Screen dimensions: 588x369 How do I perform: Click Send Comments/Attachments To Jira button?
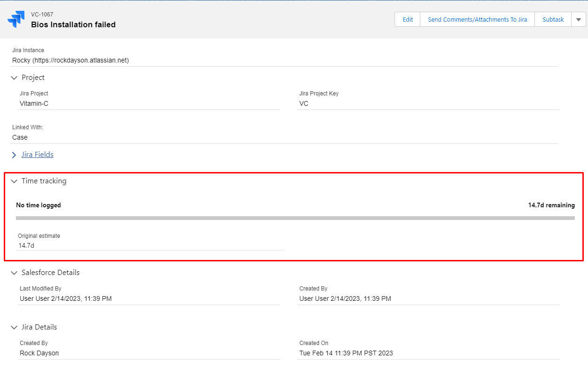[x=477, y=19]
